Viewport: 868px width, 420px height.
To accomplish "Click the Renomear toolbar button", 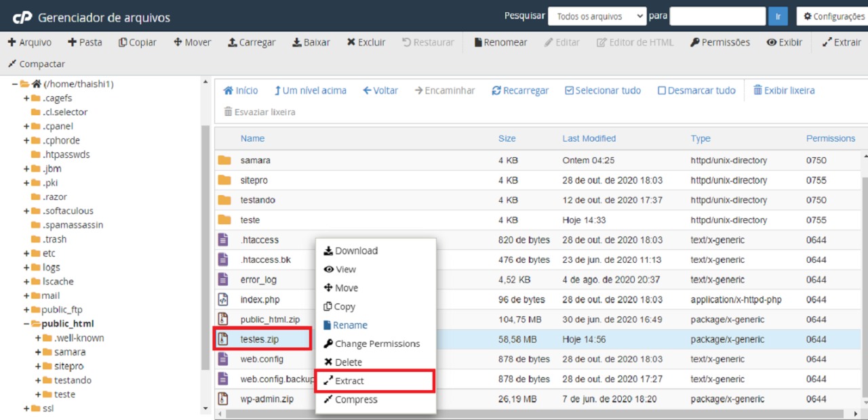I will [500, 42].
